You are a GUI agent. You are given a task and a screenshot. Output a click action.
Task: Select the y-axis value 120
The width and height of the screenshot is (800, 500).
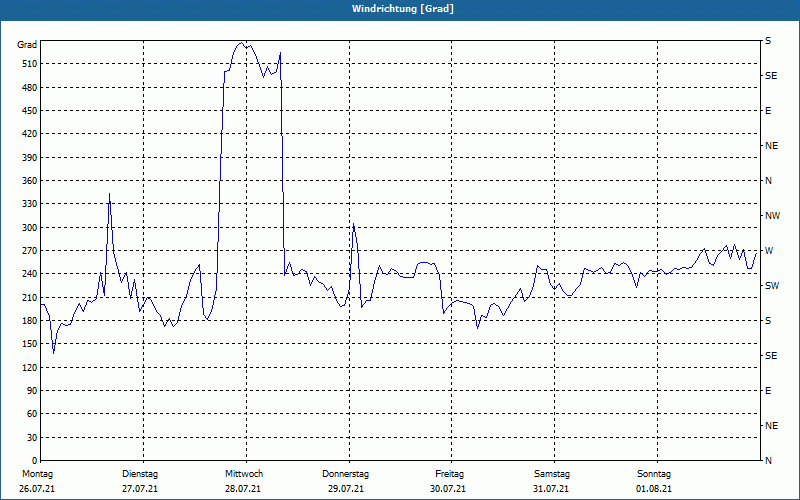30,367
